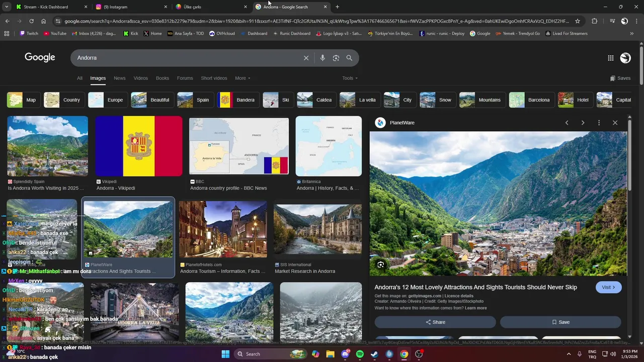Open Google apps grid

(610, 58)
